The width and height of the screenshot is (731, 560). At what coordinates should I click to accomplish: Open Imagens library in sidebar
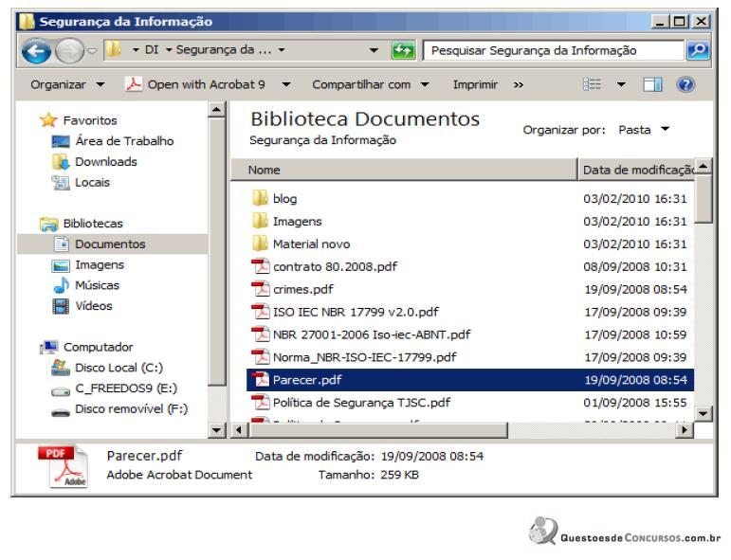[100, 265]
